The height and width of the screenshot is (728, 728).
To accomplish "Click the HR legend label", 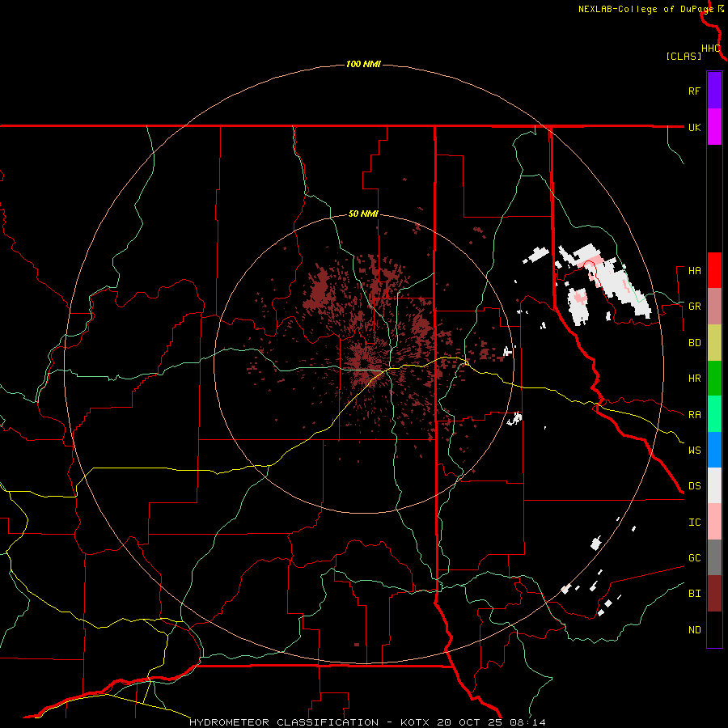I will (x=694, y=379).
